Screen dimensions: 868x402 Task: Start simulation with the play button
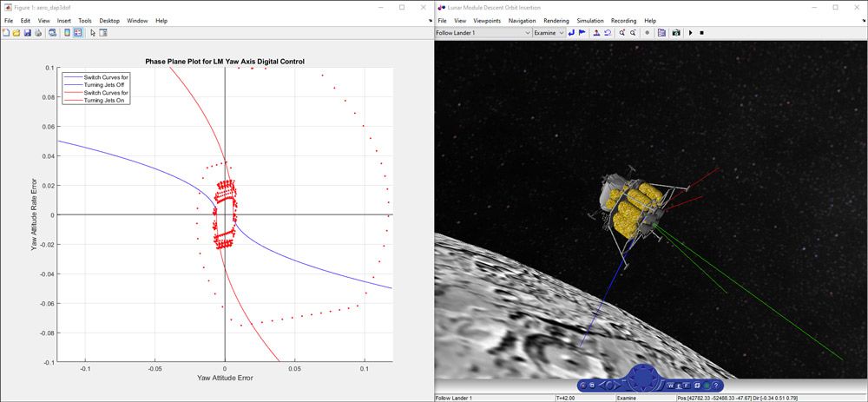click(690, 33)
